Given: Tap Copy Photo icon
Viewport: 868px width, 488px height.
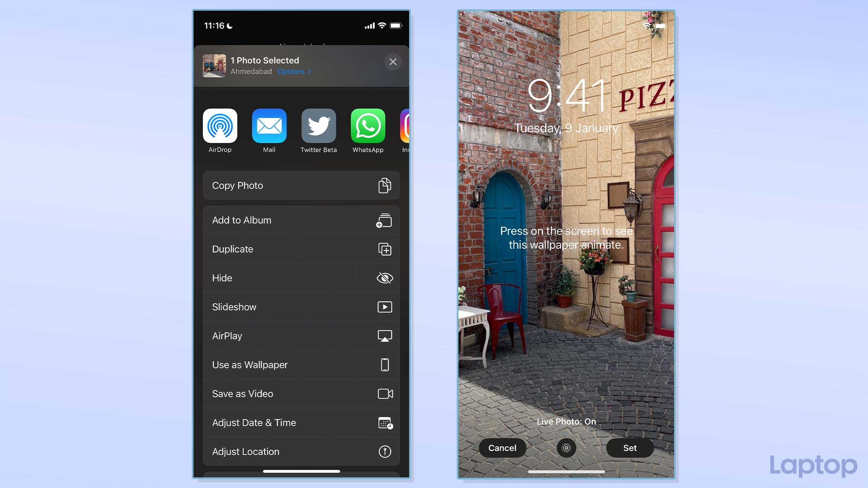Looking at the screenshot, I should pyautogui.click(x=384, y=185).
